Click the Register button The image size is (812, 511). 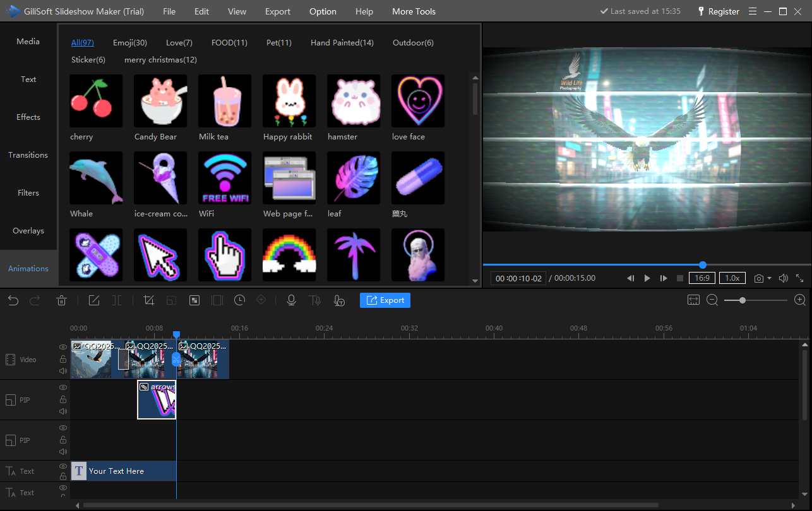719,11
